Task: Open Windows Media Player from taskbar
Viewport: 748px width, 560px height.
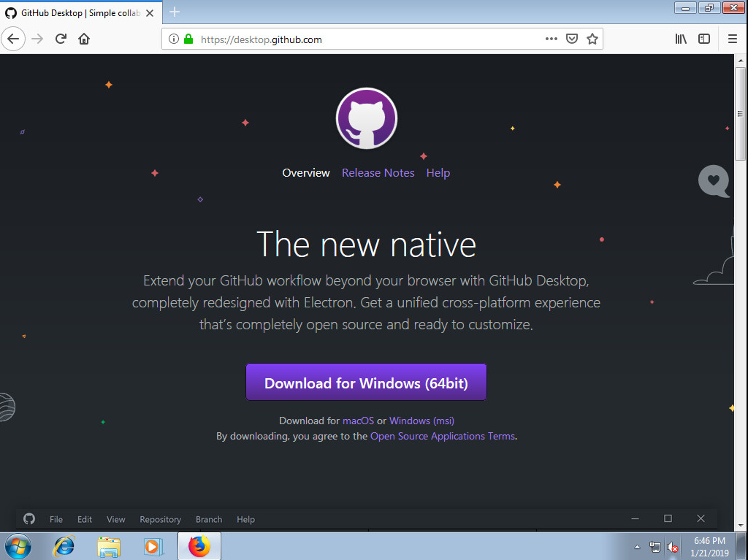Action: [153, 546]
